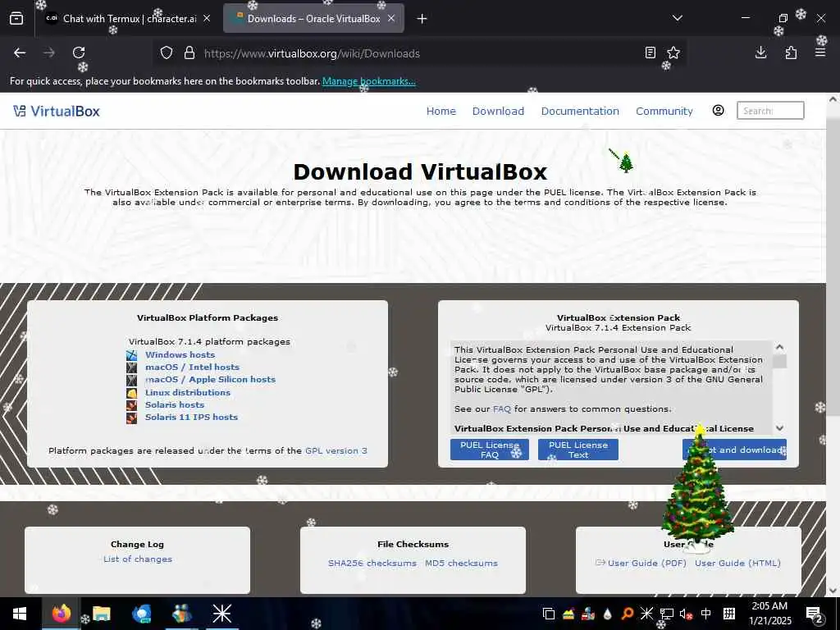
Task: Open the Firefox hamburger menu
Action: [820, 52]
